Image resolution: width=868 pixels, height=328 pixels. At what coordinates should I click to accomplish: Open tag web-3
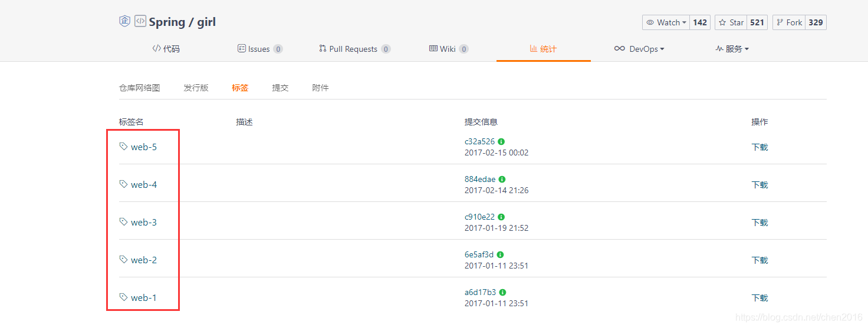click(144, 223)
